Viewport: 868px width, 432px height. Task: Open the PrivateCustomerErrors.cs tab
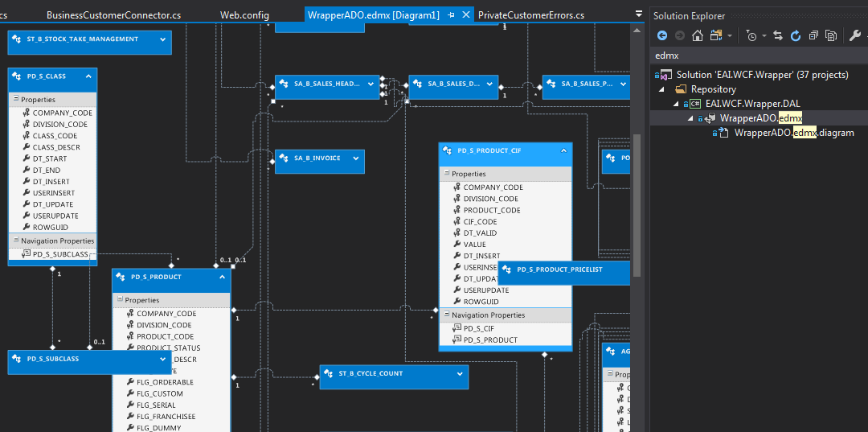coord(530,15)
